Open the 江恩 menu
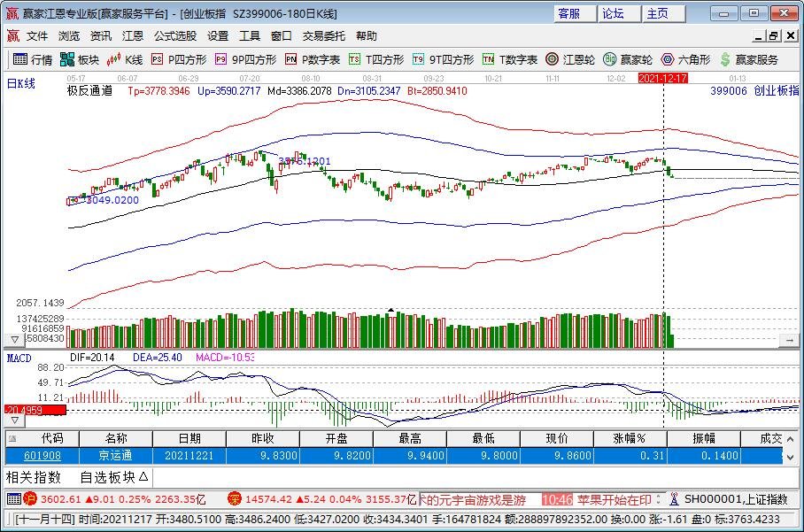The height and width of the screenshot is (532, 804). coord(132,36)
